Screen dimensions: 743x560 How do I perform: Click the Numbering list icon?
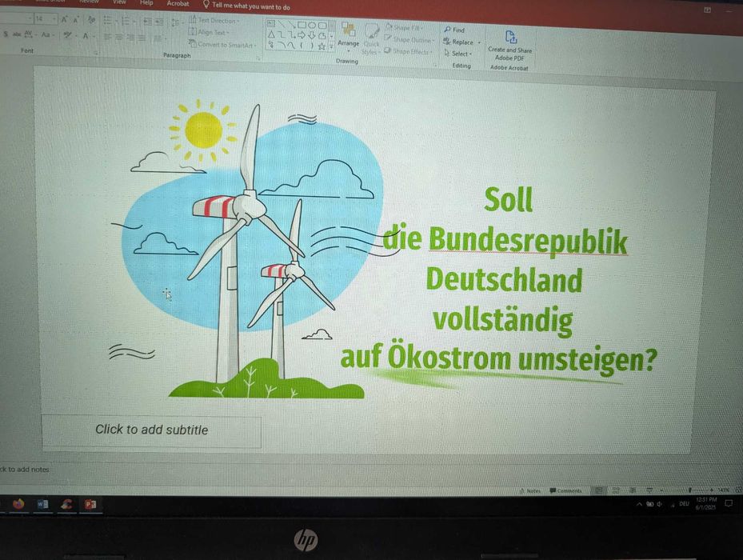(127, 22)
